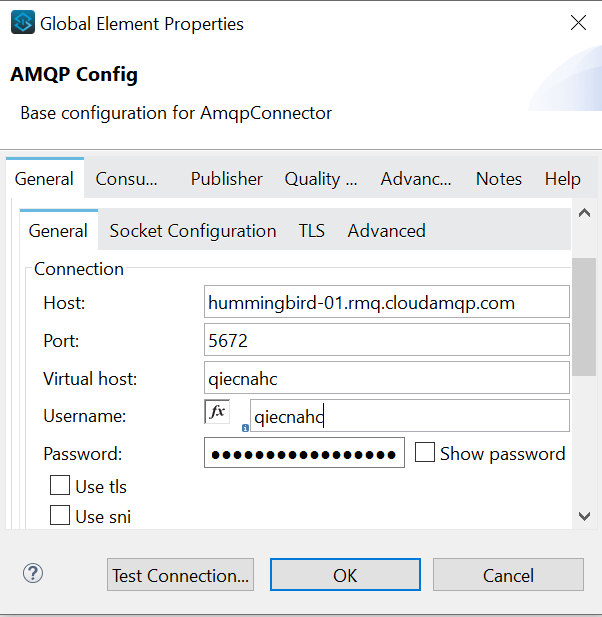Focus the Port text field

(x=386, y=340)
